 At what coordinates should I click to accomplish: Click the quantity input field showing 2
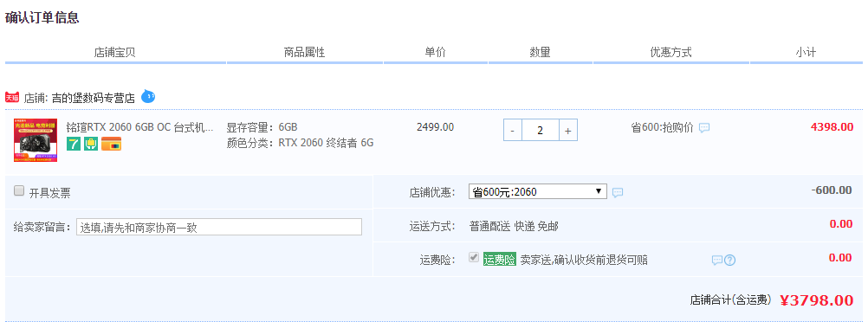tap(541, 131)
